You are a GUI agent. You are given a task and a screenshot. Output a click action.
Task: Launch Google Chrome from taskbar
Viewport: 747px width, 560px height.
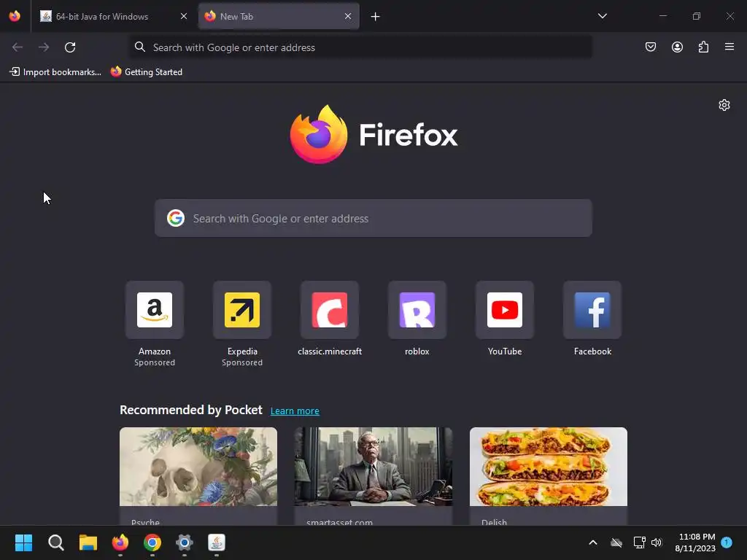pos(152,542)
